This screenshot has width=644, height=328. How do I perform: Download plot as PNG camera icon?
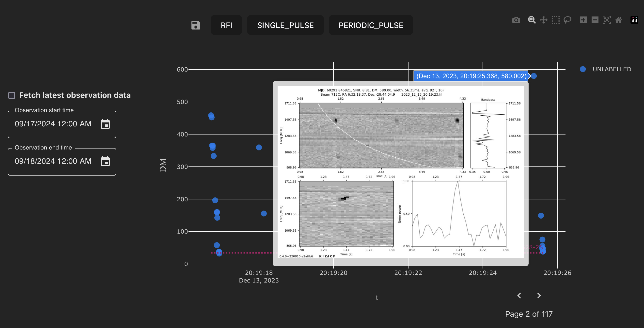pos(516,20)
